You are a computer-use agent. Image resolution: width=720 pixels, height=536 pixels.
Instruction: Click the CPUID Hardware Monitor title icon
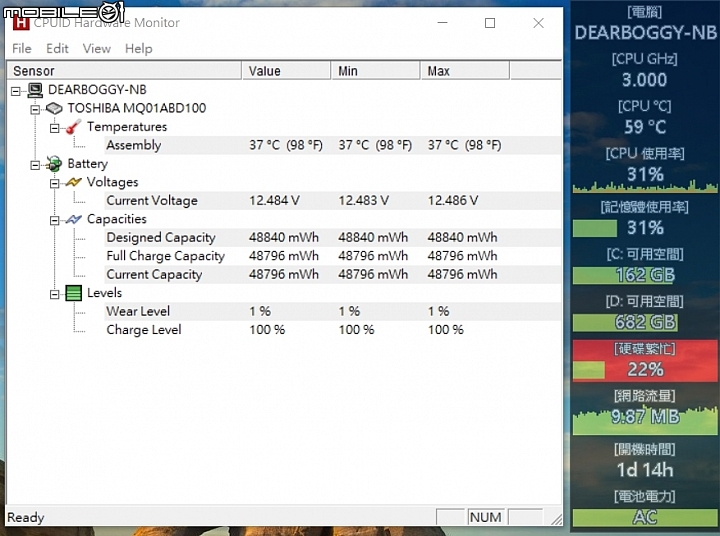(x=21, y=23)
